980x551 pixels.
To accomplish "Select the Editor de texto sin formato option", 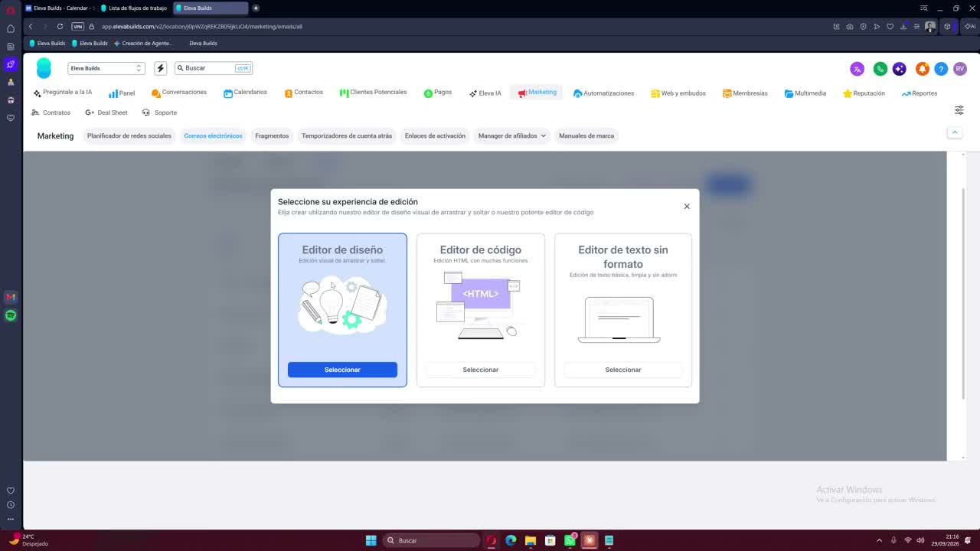I will pos(623,370).
